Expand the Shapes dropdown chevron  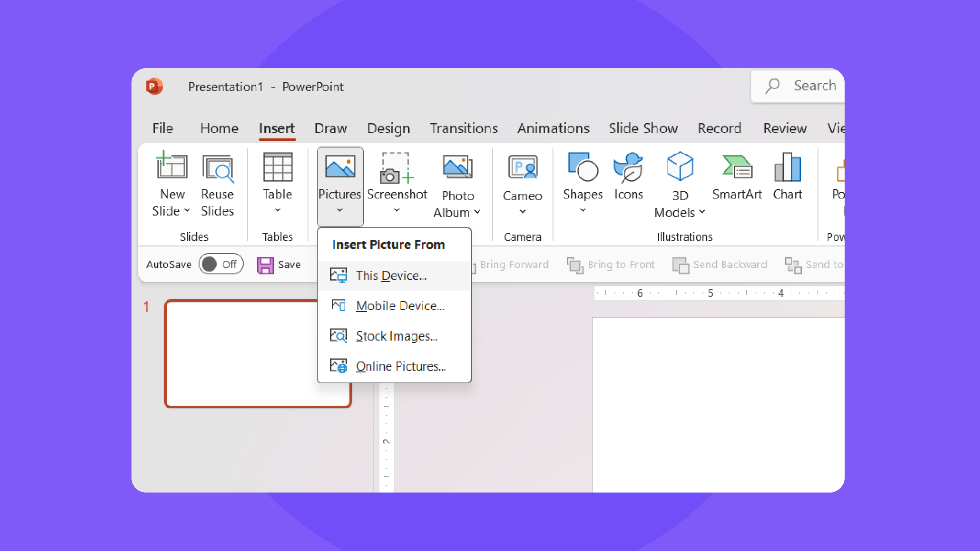[582, 211]
